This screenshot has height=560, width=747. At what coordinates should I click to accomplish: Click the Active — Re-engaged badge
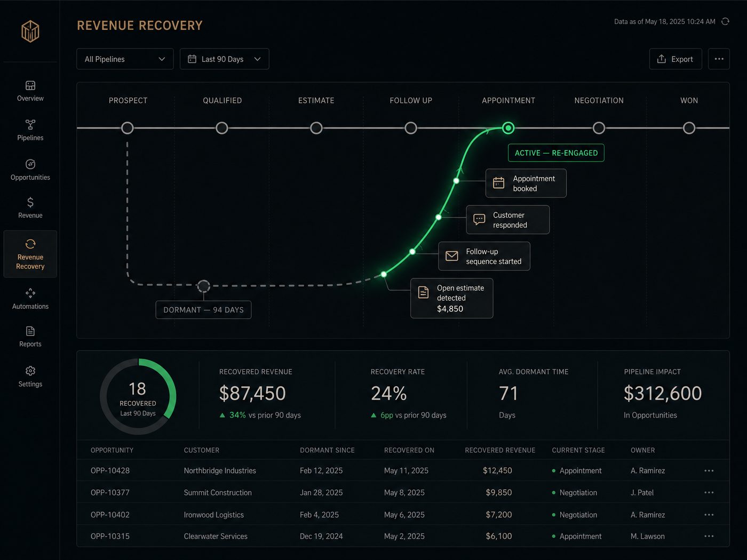[x=556, y=153]
